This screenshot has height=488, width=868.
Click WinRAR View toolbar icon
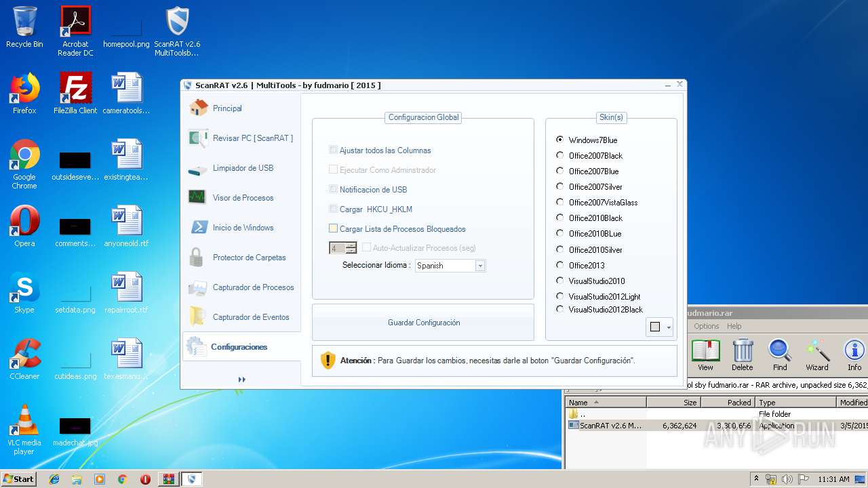point(706,355)
